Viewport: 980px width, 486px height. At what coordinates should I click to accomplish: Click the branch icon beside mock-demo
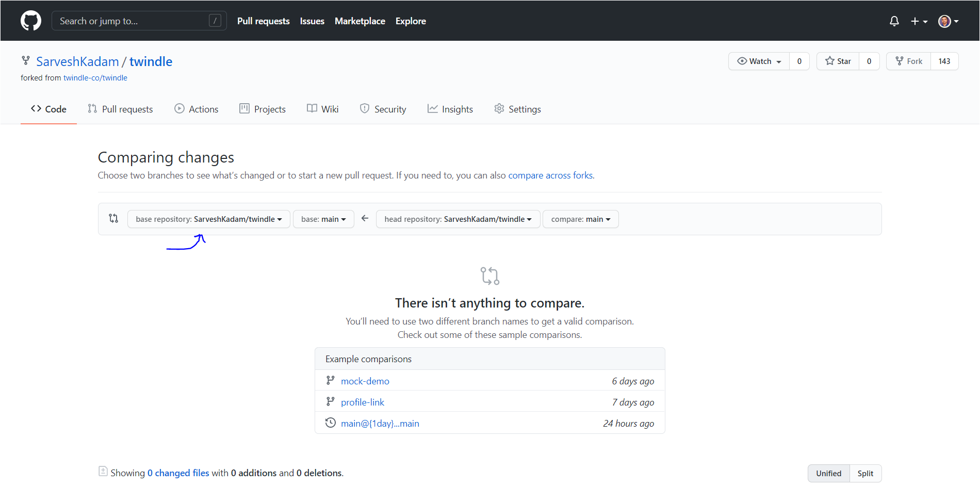(331, 380)
